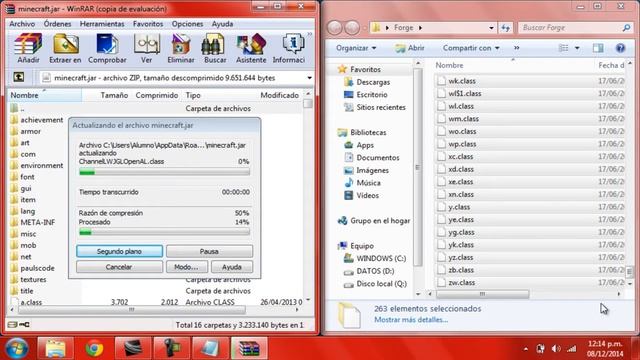Image resolution: width=640 pixels, height=360 pixels.
Task: Click the Abrir button in Explorer
Action: point(410,48)
